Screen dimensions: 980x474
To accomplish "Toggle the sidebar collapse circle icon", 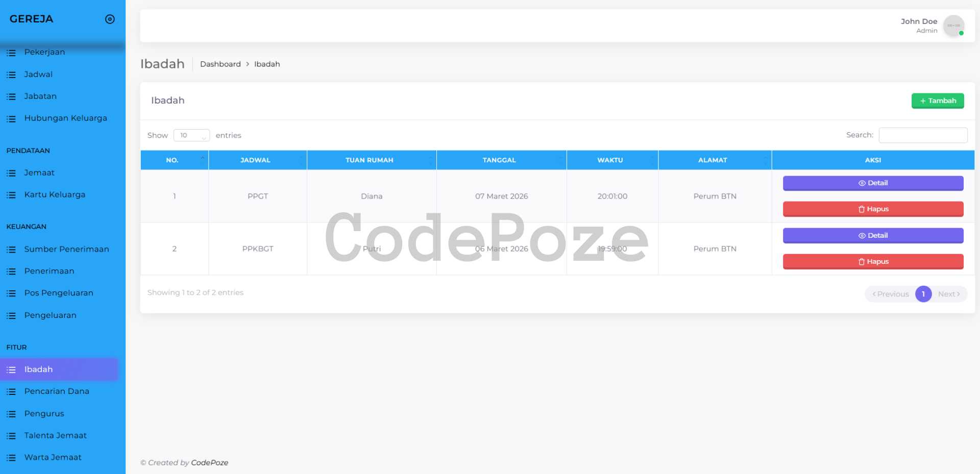I will [x=110, y=19].
